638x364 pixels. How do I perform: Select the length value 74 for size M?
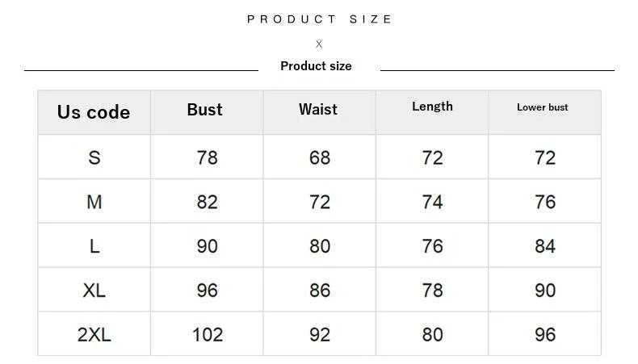coord(433,202)
